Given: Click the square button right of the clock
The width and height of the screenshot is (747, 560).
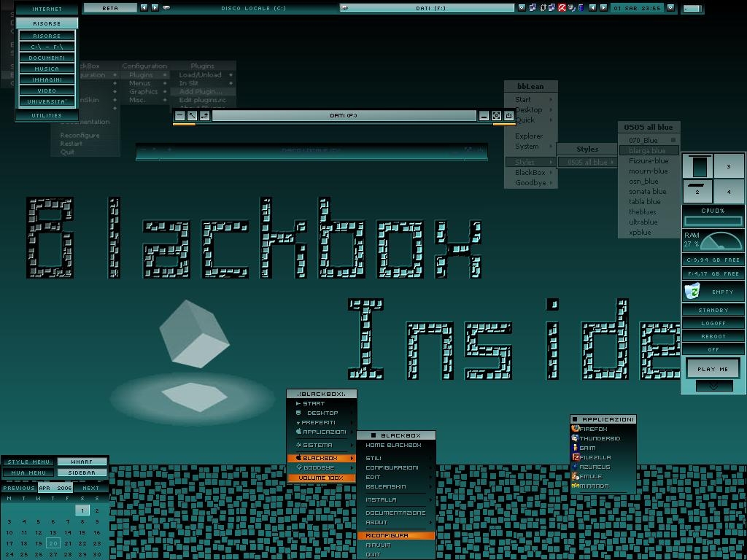Looking at the screenshot, I should [x=670, y=7].
